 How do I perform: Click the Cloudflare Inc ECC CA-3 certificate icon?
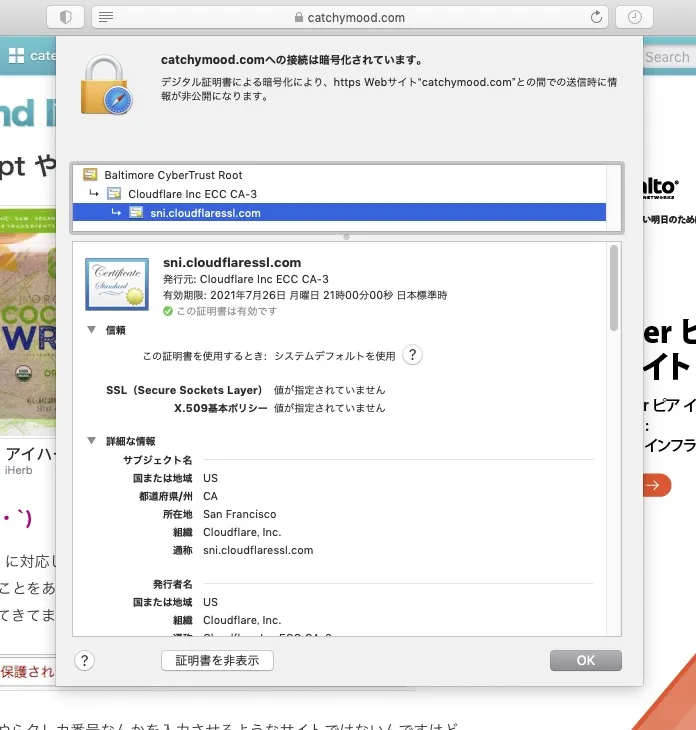click(x=114, y=193)
